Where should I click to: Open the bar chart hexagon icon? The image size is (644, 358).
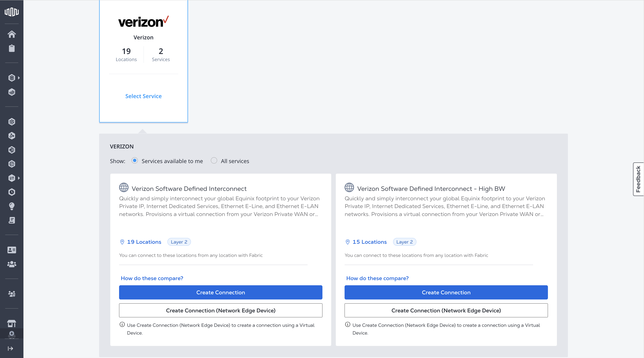(x=12, y=92)
